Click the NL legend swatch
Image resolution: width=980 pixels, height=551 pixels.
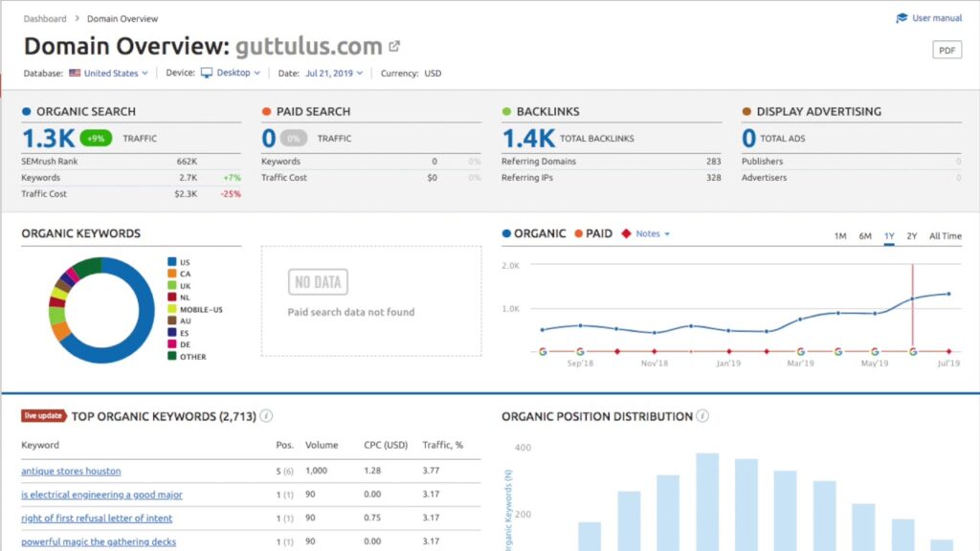pos(172,298)
